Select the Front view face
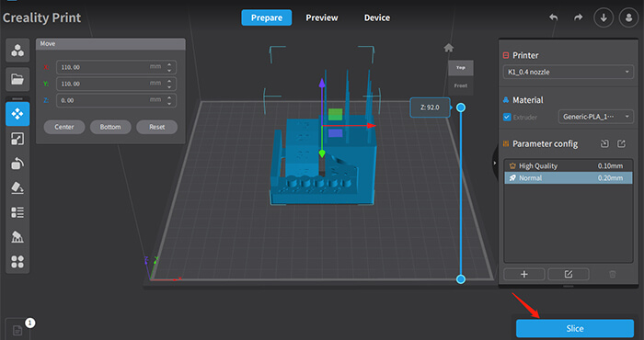Image resolution: width=644 pixels, height=340 pixels. pyautogui.click(x=460, y=85)
